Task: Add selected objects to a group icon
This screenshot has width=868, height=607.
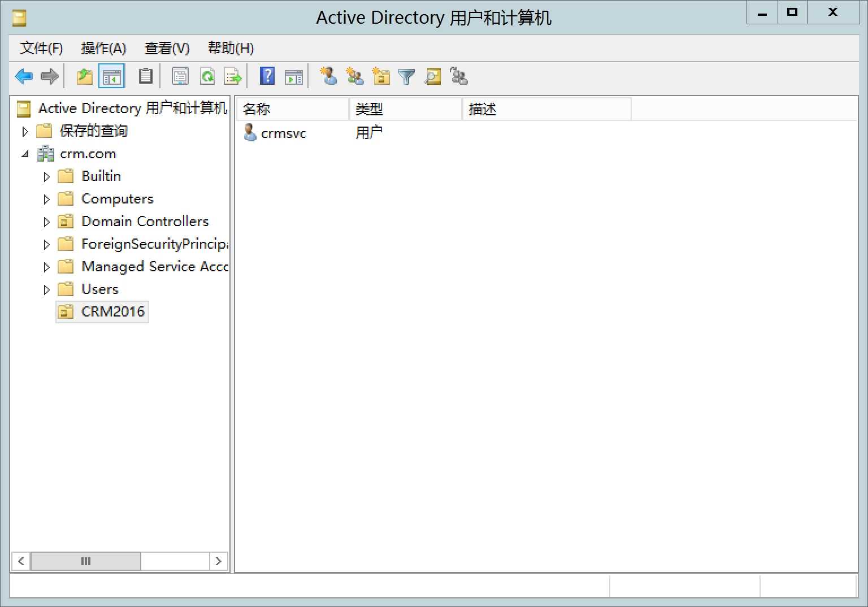Action: (x=458, y=76)
